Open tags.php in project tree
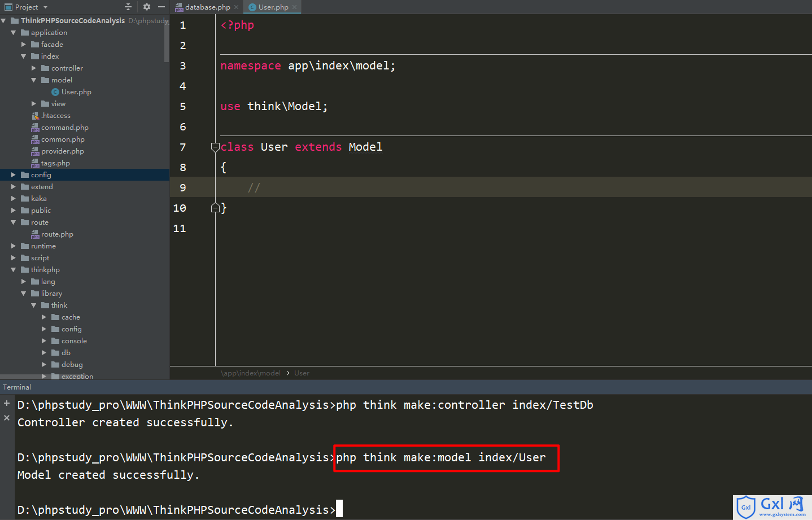 click(x=55, y=163)
